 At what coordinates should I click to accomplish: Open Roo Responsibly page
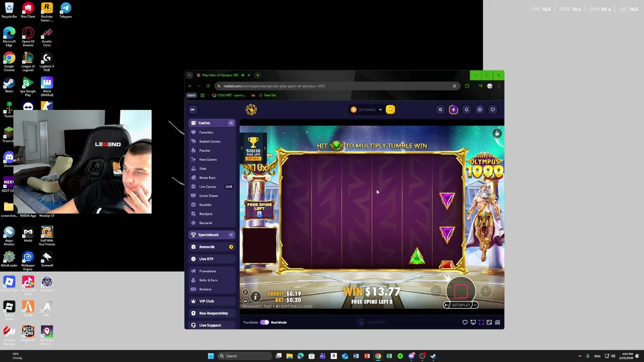click(x=212, y=313)
